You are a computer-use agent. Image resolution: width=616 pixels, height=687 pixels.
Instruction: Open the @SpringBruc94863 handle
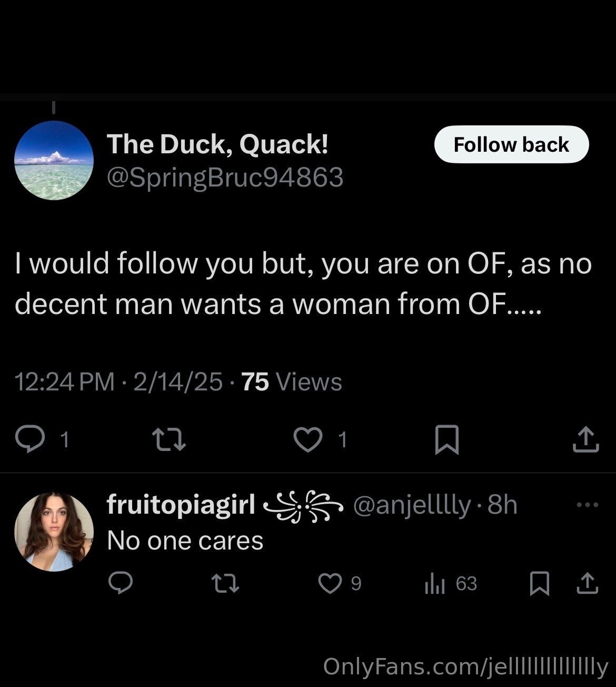coord(225,177)
